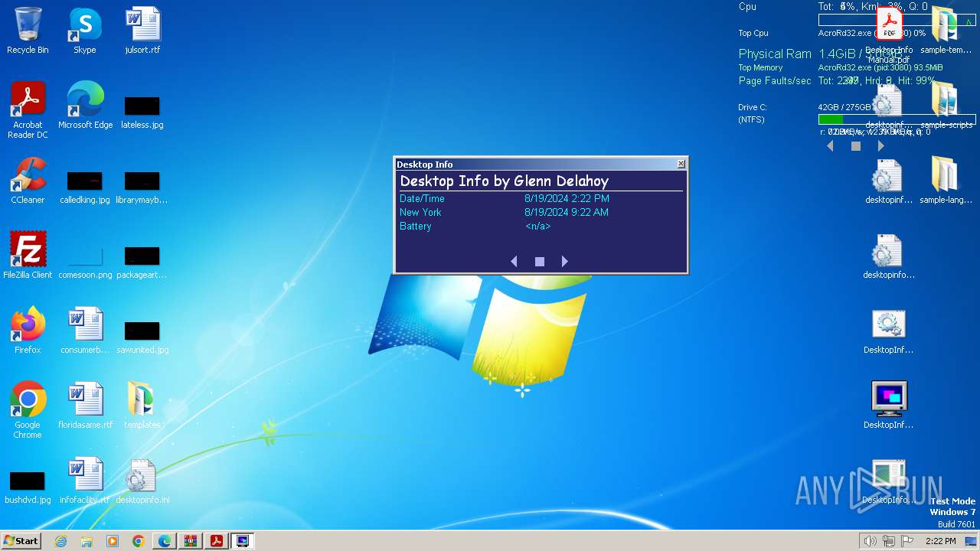Image resolution: width=980 pixels, height=551 pixels.
Task: Open the volume tray icon
Action: click(x=871, y=541)
